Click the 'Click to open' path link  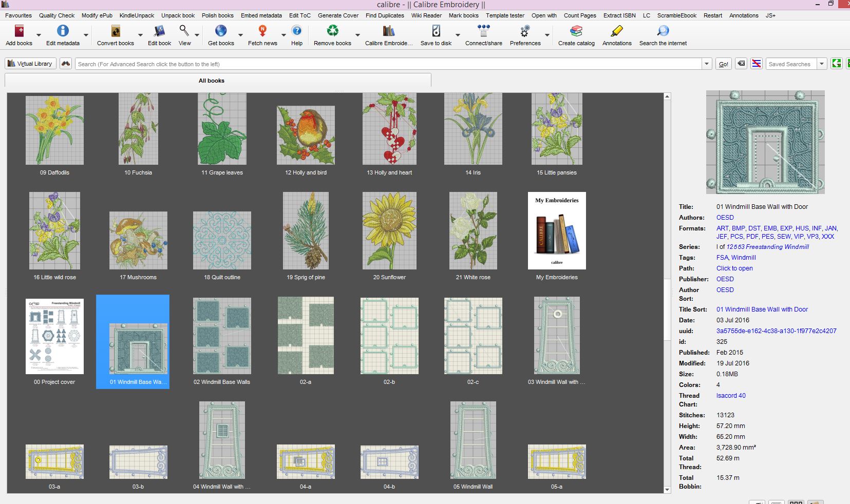[x=734, y=268]
